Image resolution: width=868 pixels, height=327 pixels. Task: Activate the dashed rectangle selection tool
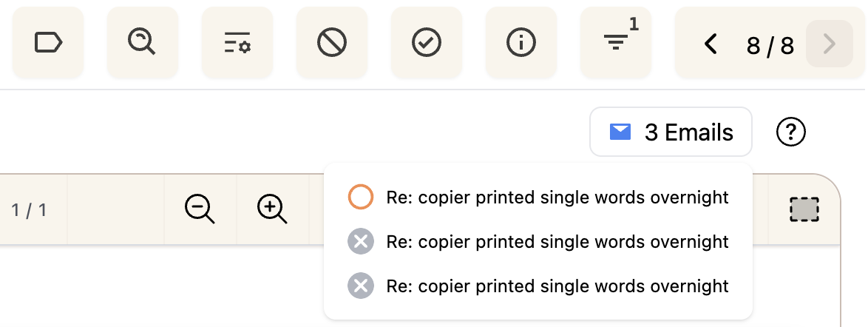(804, 209)
